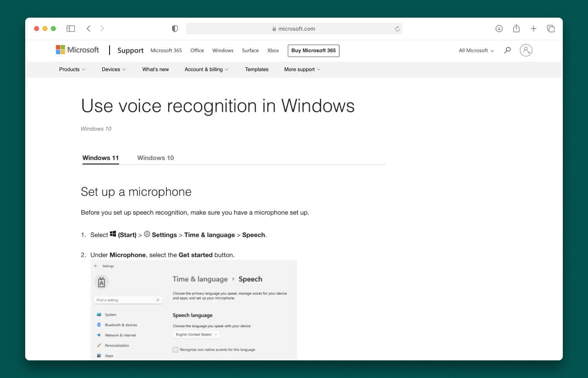588x378 pixels.
Task: Click the privacy shield icon
Action: (x=175, y=28)
